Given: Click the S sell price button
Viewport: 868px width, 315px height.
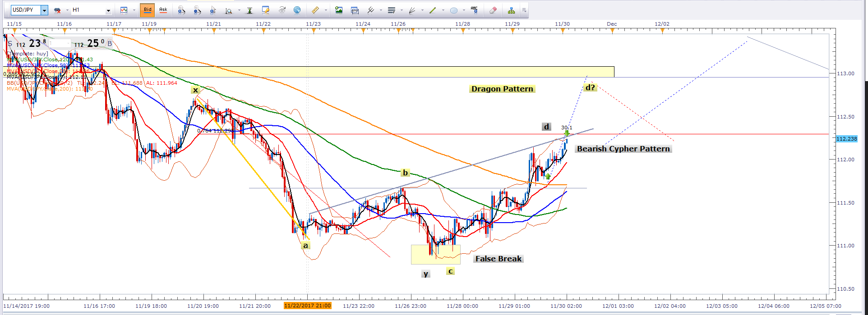Looking at the screenshot, I should [10, 44].
